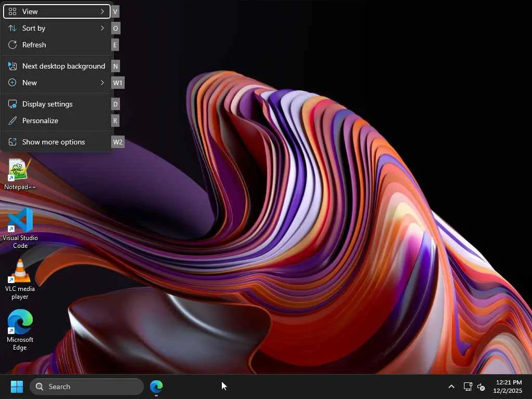The width and height of the screenshot is (532, 399).
Task: Click the Display settings monitor icon
Action: coord(12,104)
